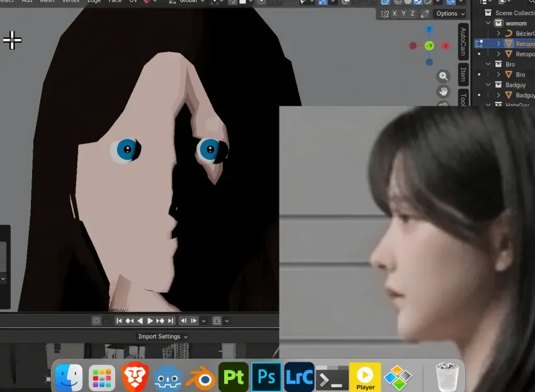
Task: Open Godot from the dock
Action: (167, 378)
